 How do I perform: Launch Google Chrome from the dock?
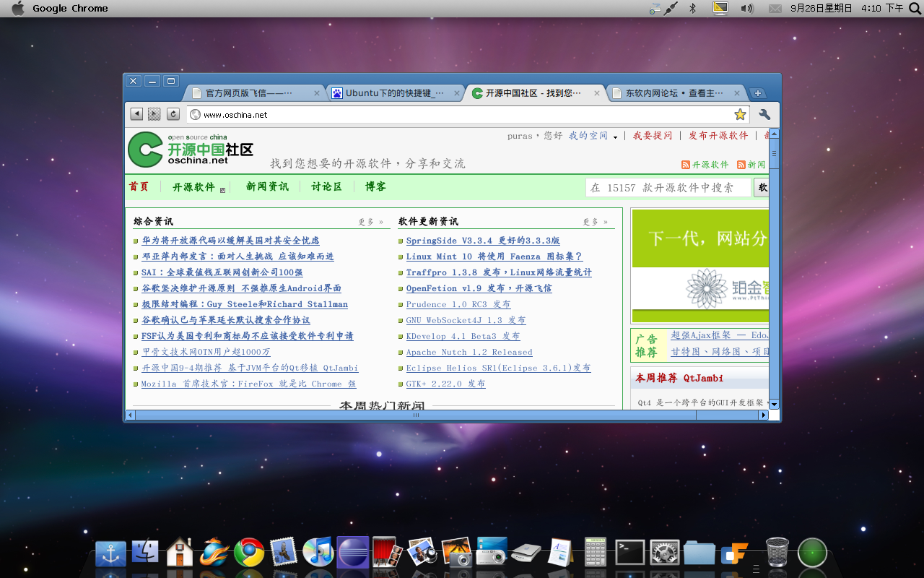pos(249,553)
